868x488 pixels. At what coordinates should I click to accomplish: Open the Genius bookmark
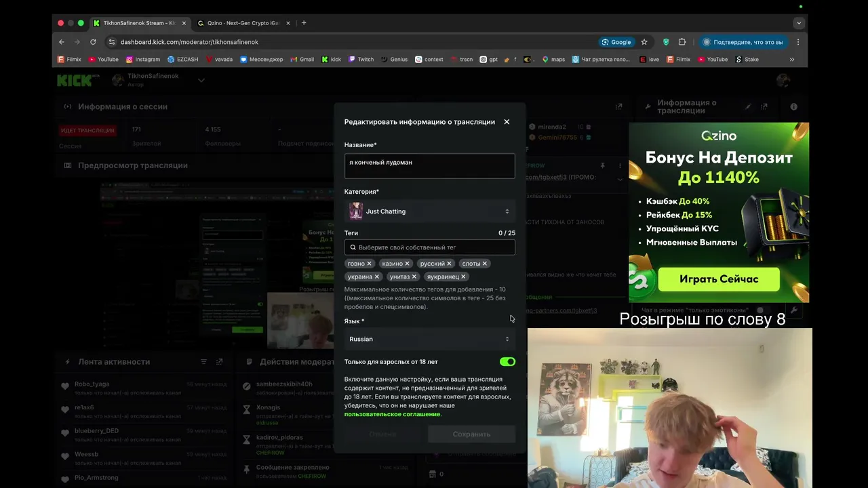tap(394, 60)
